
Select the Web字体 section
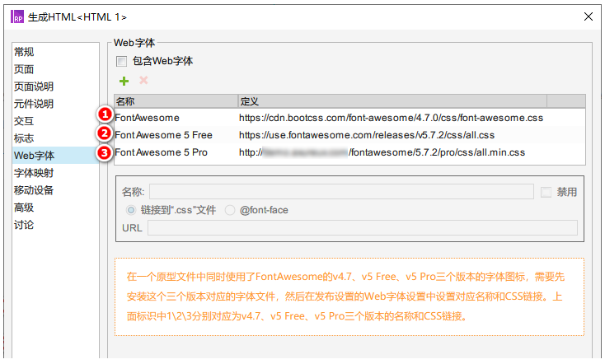tap(55, 156)
